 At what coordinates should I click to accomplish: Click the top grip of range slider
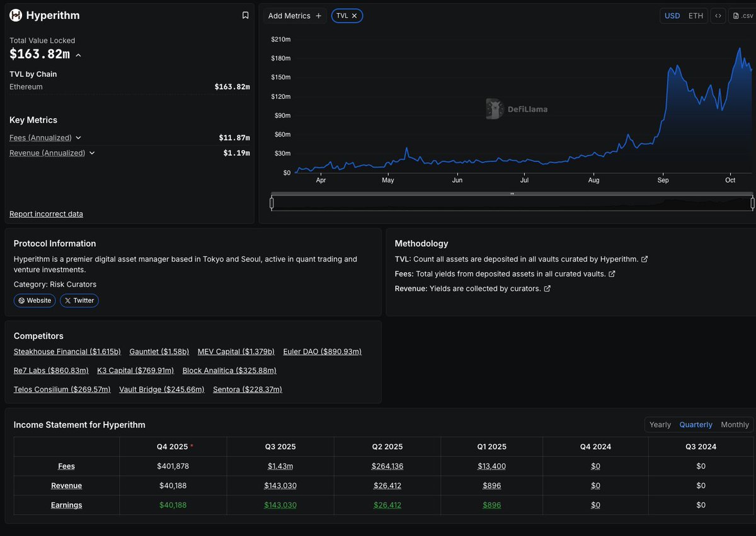click(x=512, y=194)
